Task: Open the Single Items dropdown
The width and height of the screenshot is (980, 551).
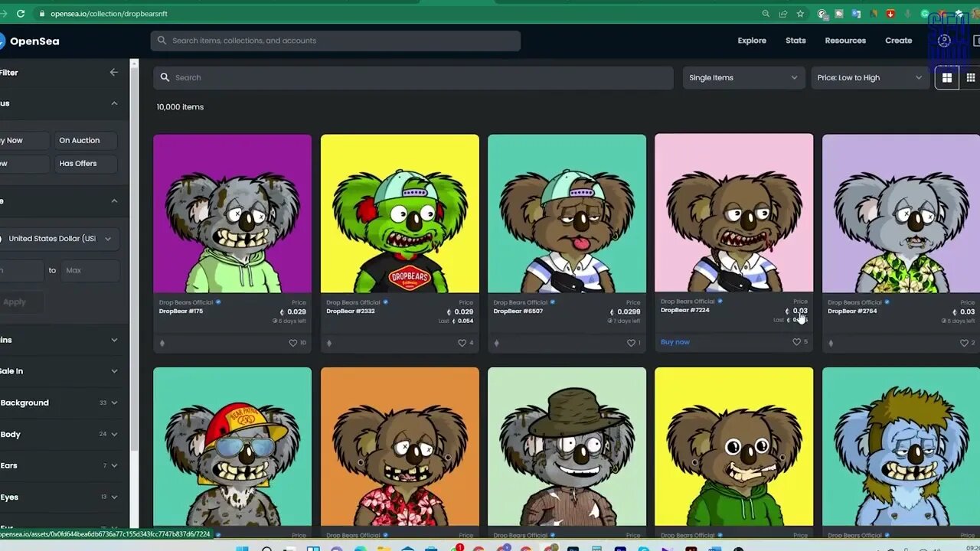Action: pyautogui.click(x=743, y=77)
